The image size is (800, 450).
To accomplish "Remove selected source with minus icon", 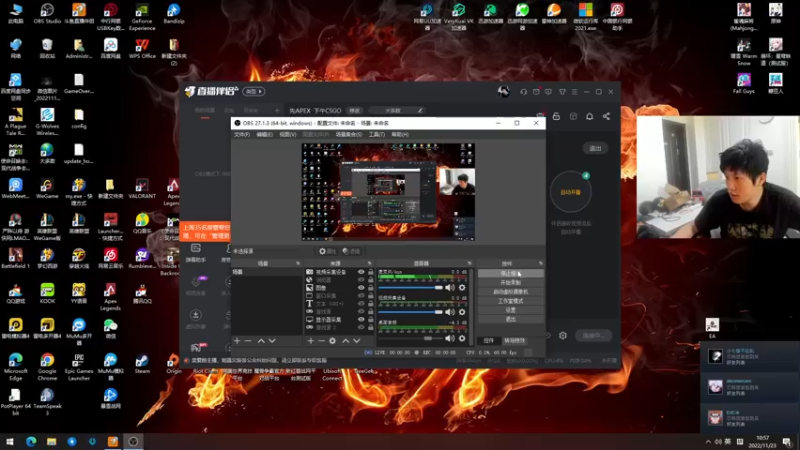I will click(321, 340).
